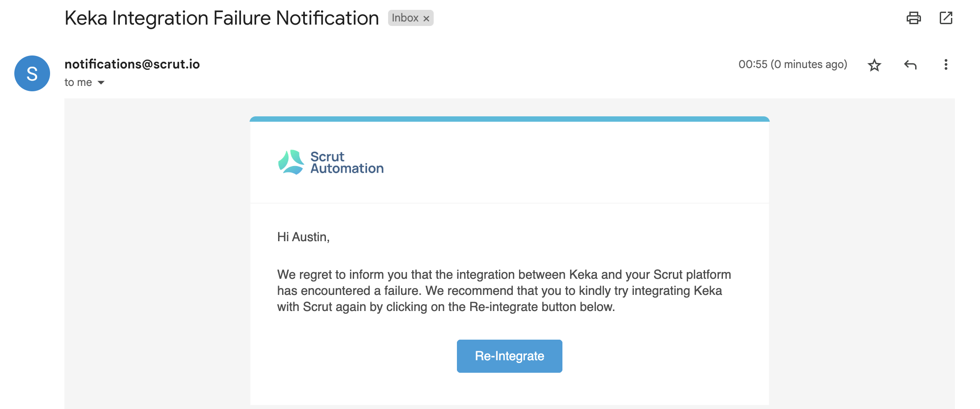980x409 pixels.
Task: Click the sender address notifications@scrut.io
Action: tap(132, 64)
